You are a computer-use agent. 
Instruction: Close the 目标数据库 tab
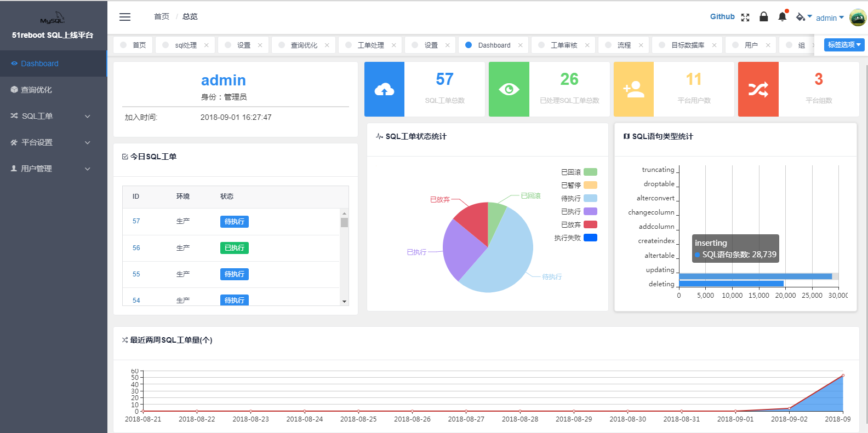tap(715, 45)
